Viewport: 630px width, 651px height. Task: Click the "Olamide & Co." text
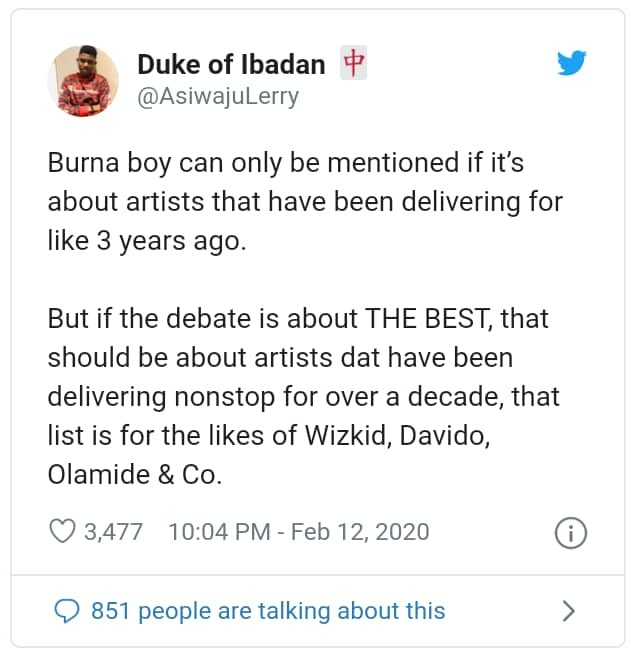pos(134,475)
